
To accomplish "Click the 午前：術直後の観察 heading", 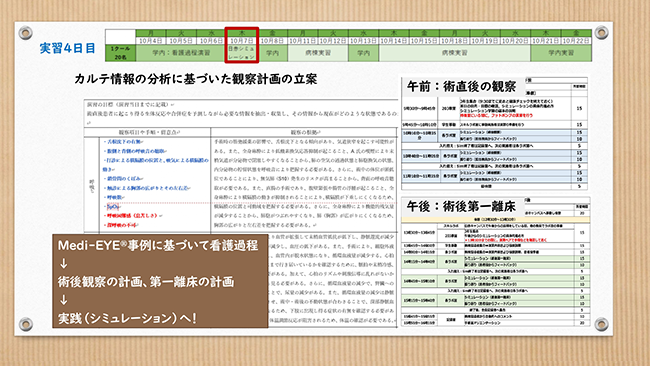I will (461, 86).
